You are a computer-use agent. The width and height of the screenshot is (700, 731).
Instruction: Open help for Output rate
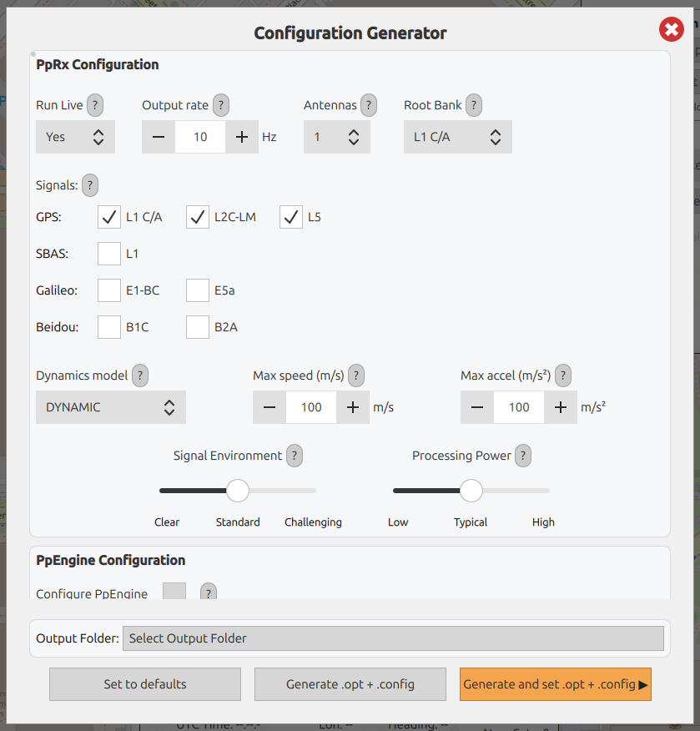[221, 105]
